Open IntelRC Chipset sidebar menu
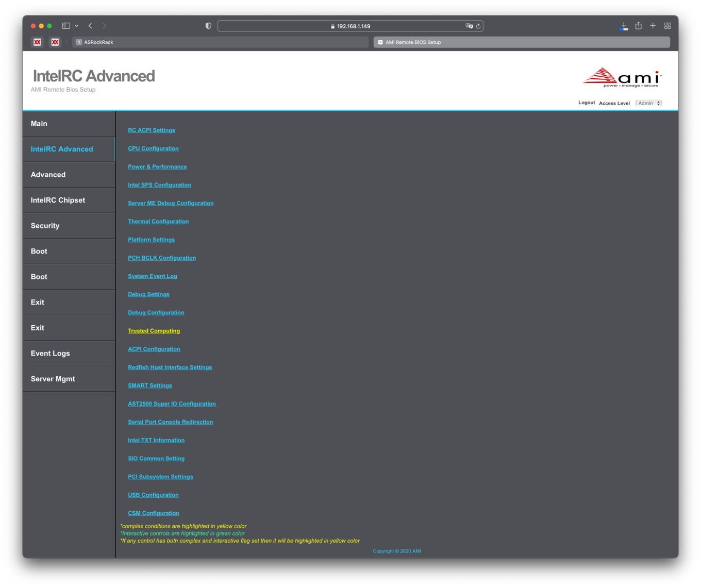701x588 pixels. 69,200
